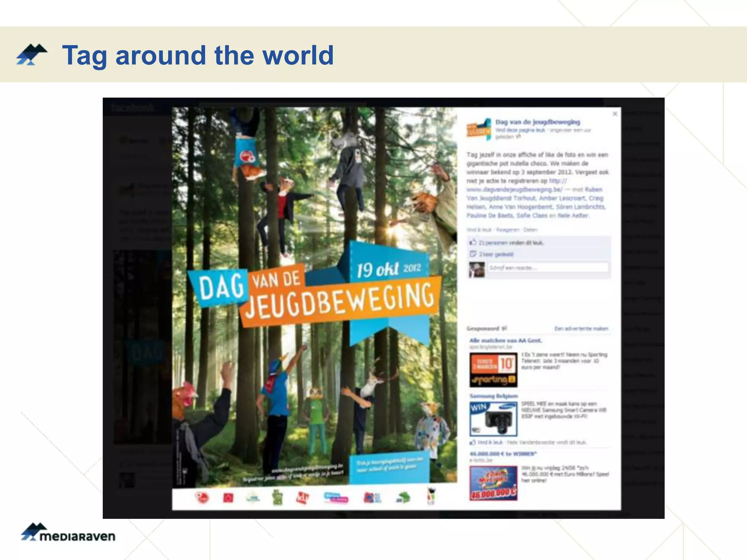
Task: Click the share icon by '2 keer gedeeld'
Action: point(473,254)
